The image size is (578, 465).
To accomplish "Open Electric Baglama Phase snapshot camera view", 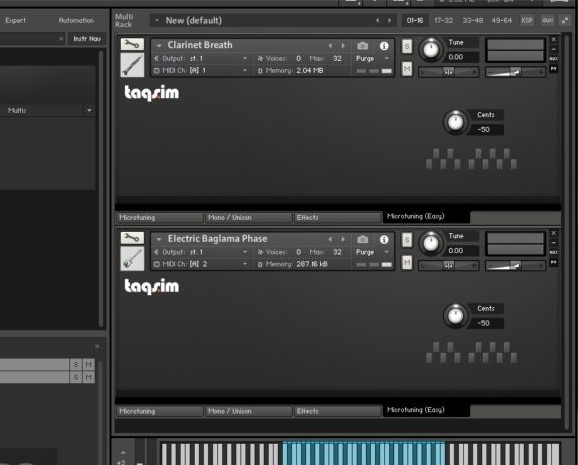I will pos(362,239).
